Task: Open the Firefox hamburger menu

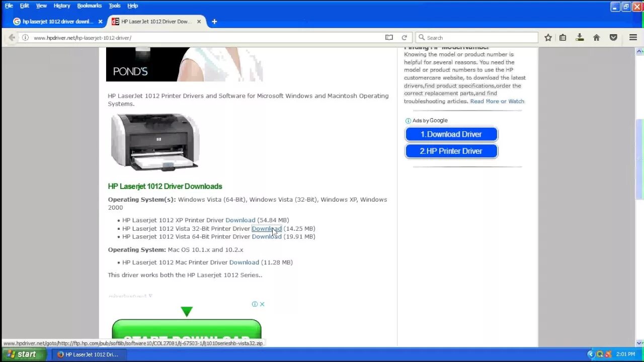Action: [633, 38]
